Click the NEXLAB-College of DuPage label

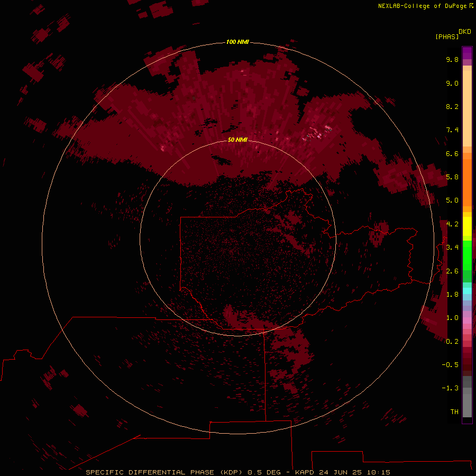coord(426,6)
